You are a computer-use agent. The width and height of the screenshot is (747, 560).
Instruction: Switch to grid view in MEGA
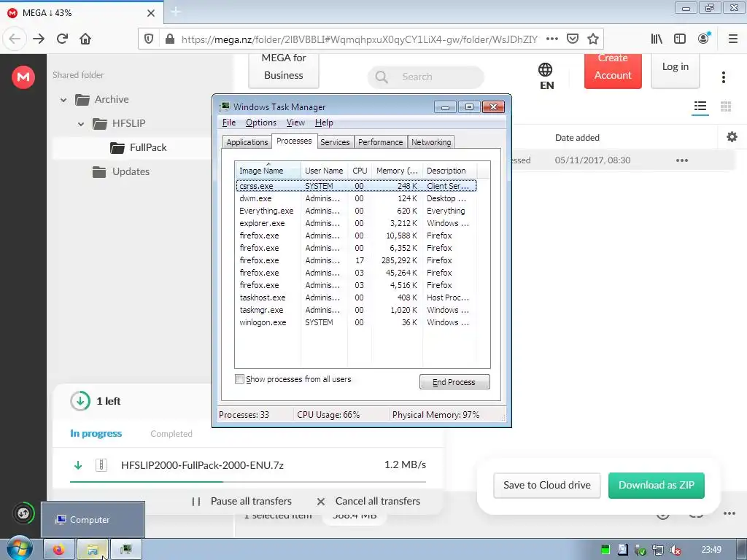coord(726,106)
